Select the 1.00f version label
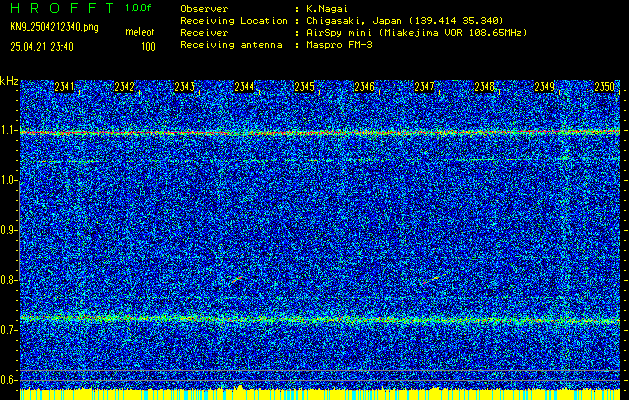The height and width of the screenshot is (400, 629). [x=138, y=8]
